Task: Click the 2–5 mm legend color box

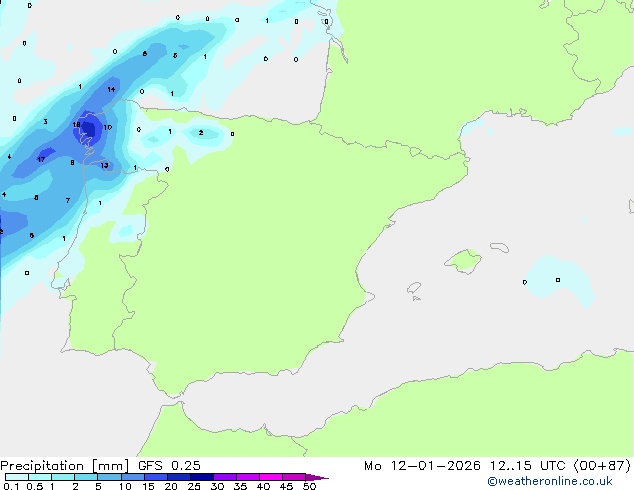Action: pyautogui.click(x=86, y=477)
